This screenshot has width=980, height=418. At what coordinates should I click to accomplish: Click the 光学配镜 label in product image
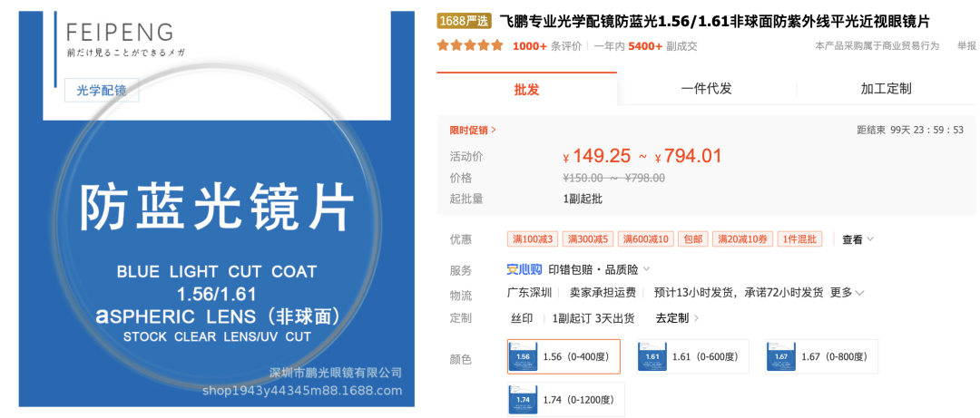pyautogui.click(x=102, y=91)
